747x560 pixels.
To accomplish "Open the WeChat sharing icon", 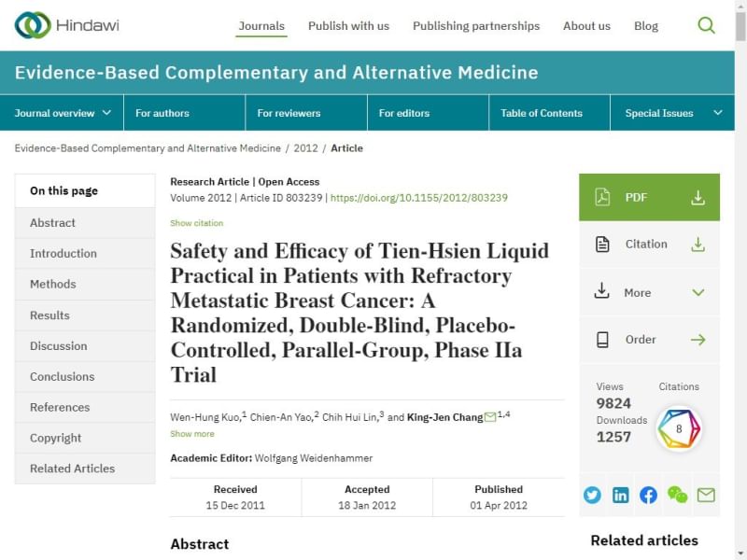I will click(x=676, y=495).
